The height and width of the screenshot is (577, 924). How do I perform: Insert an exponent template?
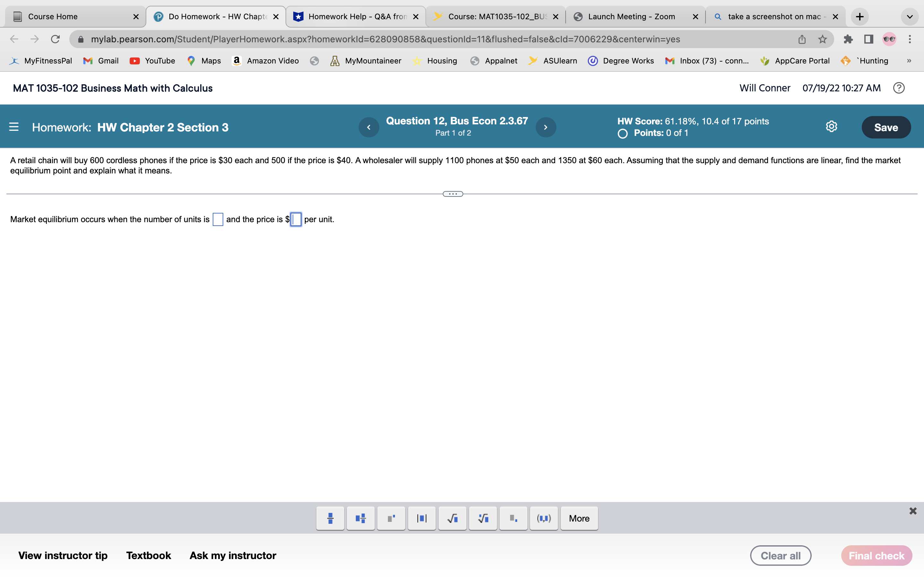[391, 518]
